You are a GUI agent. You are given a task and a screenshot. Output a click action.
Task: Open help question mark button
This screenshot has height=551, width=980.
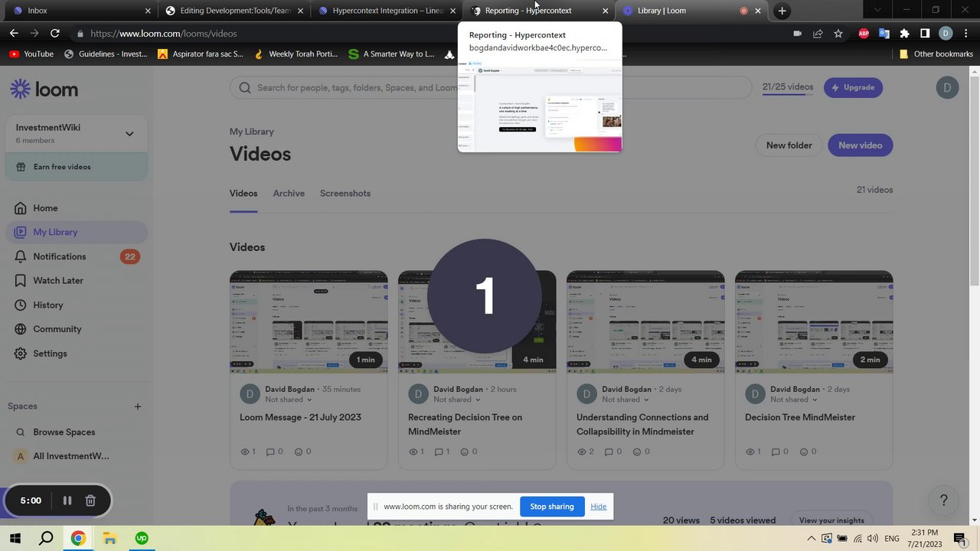[944, 500]
